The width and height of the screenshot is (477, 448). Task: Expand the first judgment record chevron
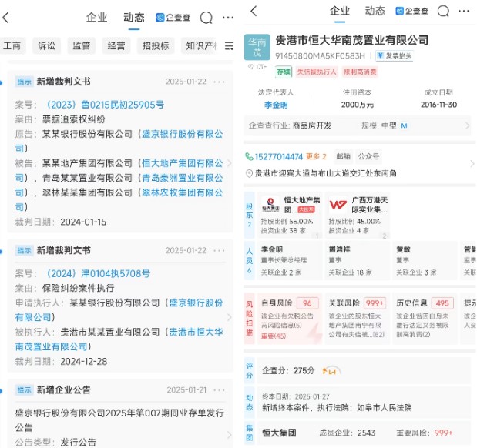pyautogui.click(x=229, y=163)
